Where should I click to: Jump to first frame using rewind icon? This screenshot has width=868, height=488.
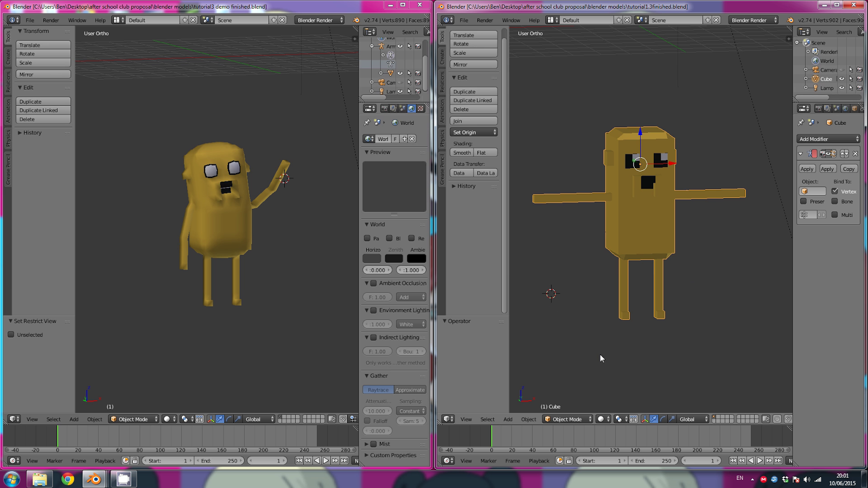(299, 460)
